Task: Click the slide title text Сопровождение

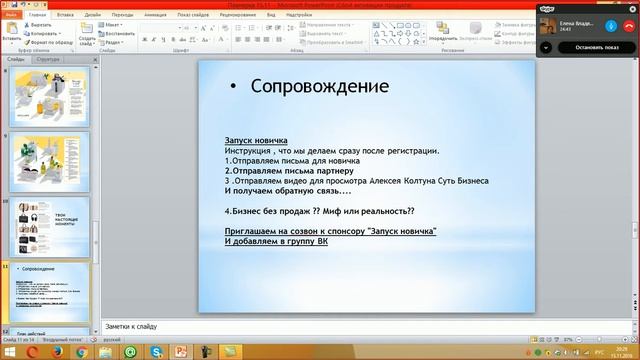Action: [x=320, y=86]
